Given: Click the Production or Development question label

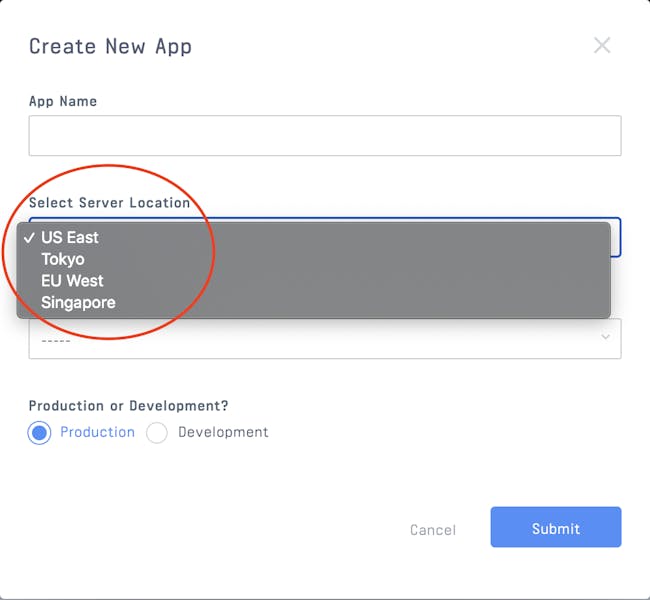Looking at the screenshot, I should pyautogui.click(x=129, y=406).
